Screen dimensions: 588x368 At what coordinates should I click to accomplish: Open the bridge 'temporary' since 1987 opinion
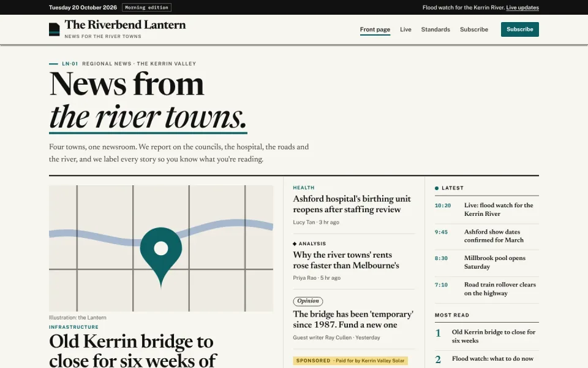tap(353, 319)
